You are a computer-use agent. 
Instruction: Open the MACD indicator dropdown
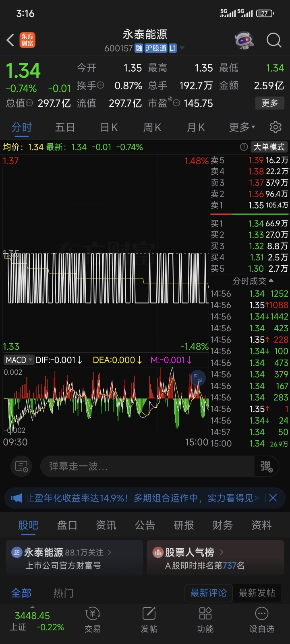point(19,360)
